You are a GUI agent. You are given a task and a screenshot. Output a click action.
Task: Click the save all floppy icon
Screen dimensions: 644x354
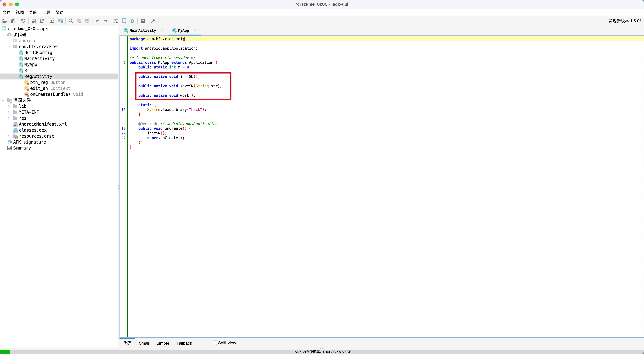[x=33, y=21]
